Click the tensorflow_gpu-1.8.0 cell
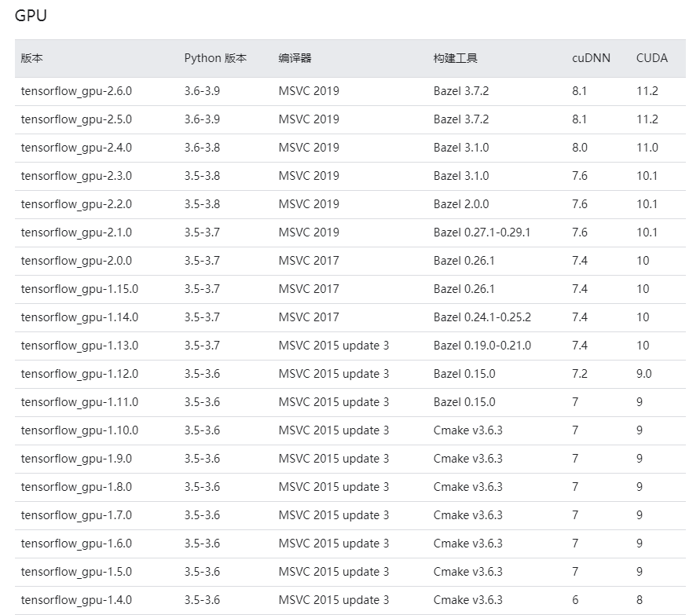This screenshot has height=615, width=700. tap(76, 487)
